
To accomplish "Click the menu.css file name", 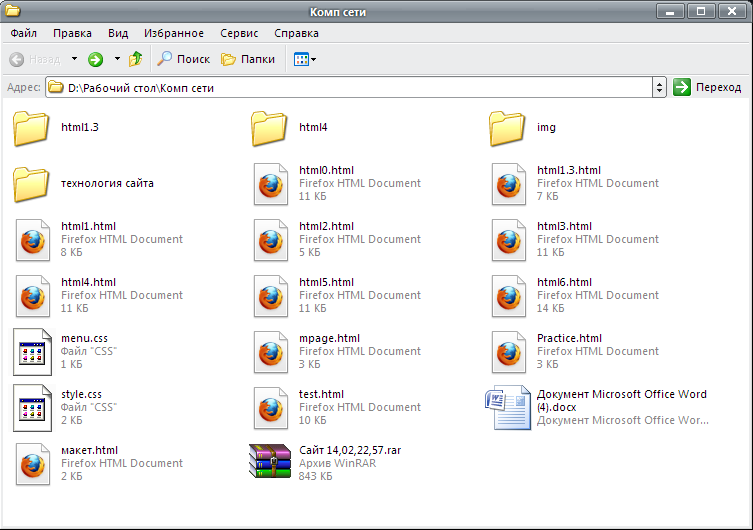I will 85,338.
